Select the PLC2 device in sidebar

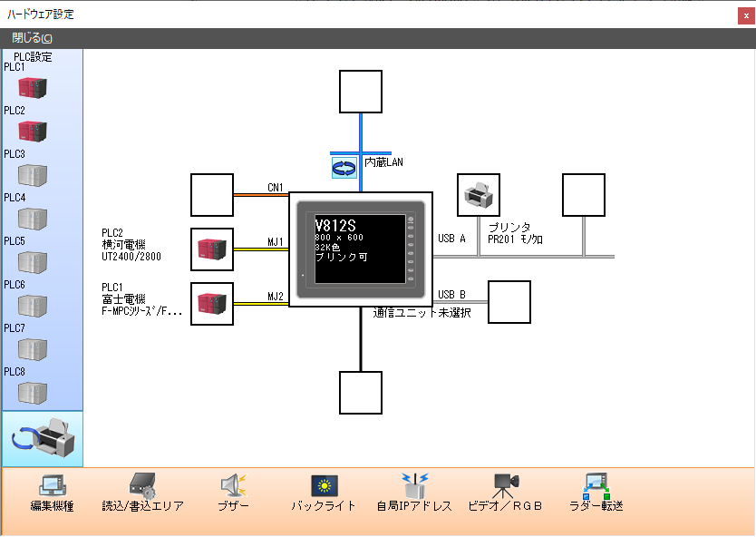coord(33,132)
